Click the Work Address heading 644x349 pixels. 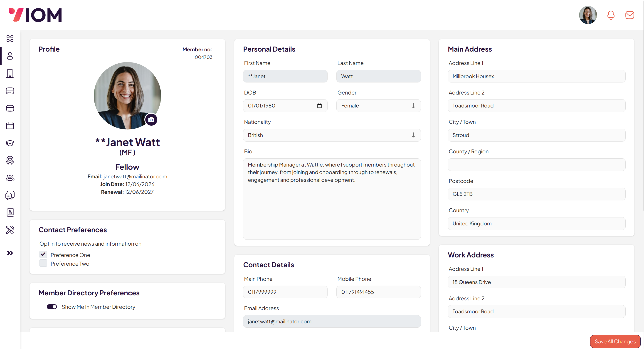click(471, 255)
